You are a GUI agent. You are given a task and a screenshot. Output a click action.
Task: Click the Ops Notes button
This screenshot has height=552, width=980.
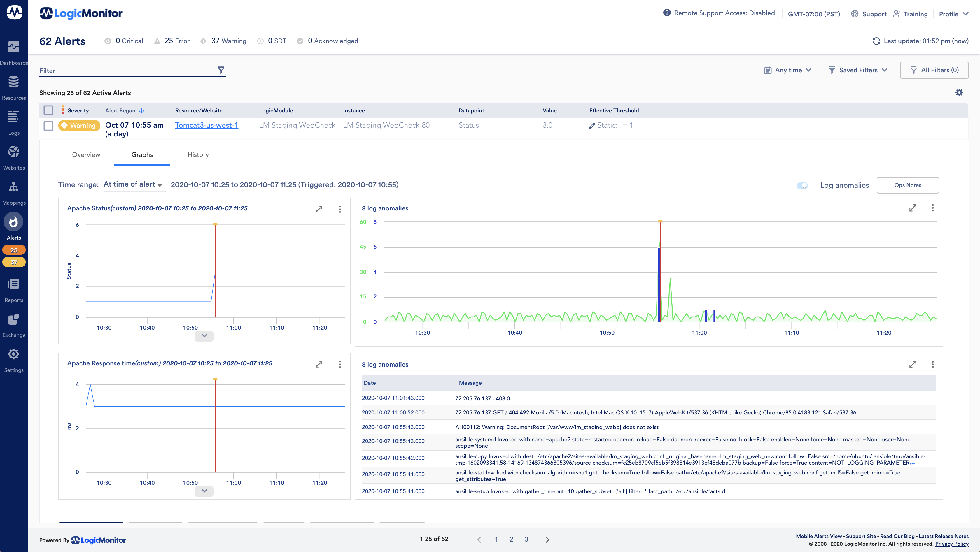pos(908,185)
